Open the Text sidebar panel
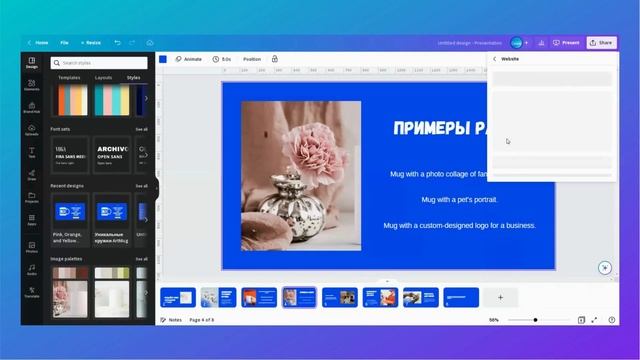Screen dimensions: 640x360 [32, 152]
